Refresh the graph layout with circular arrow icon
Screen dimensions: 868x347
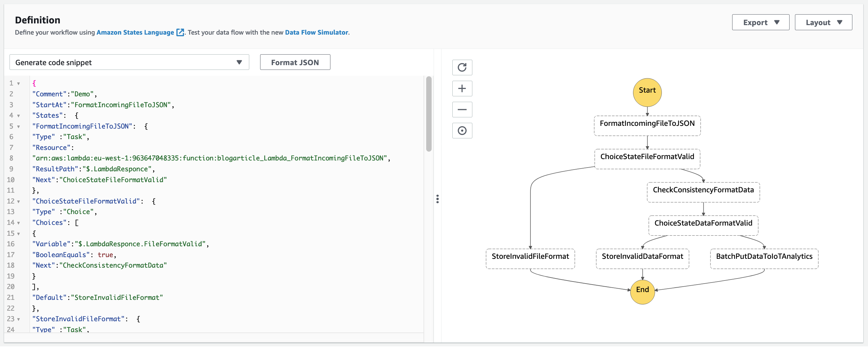(462, 68)
